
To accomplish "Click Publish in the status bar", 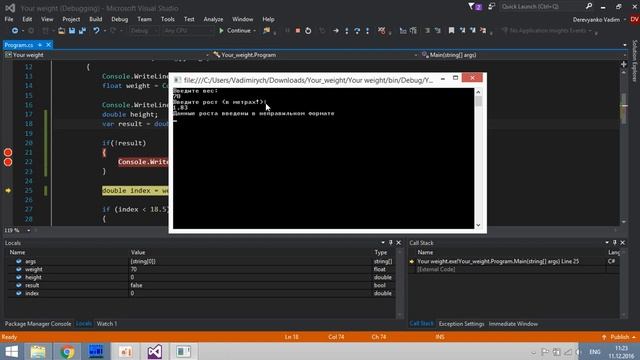I will tap(620, 337).
